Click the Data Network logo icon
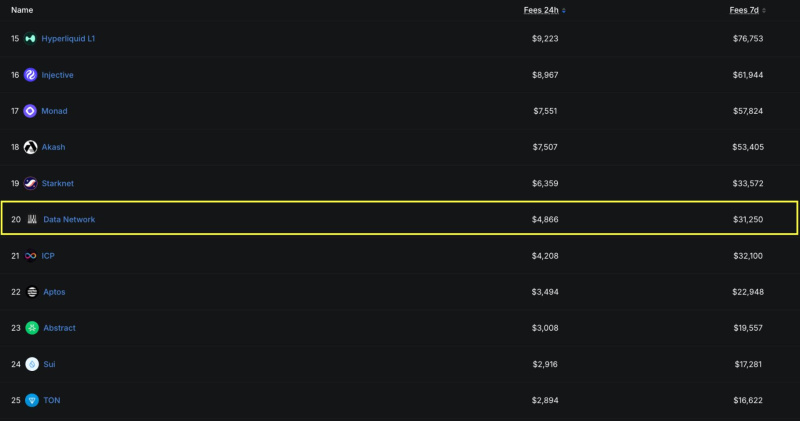The width and height of the screenshot is (800, 421). coord(32,219)
